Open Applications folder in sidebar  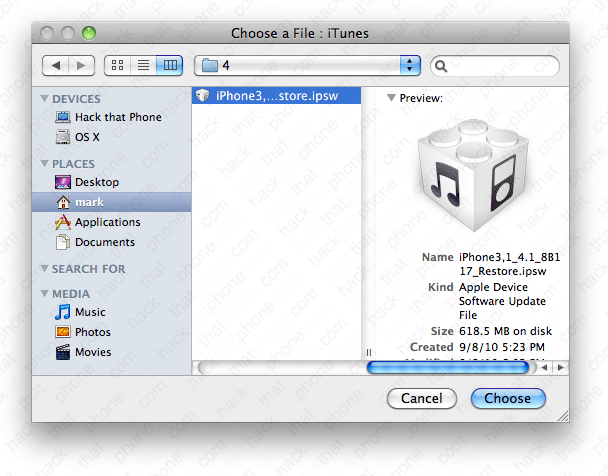pyautogui.click(x=107, y=222)
